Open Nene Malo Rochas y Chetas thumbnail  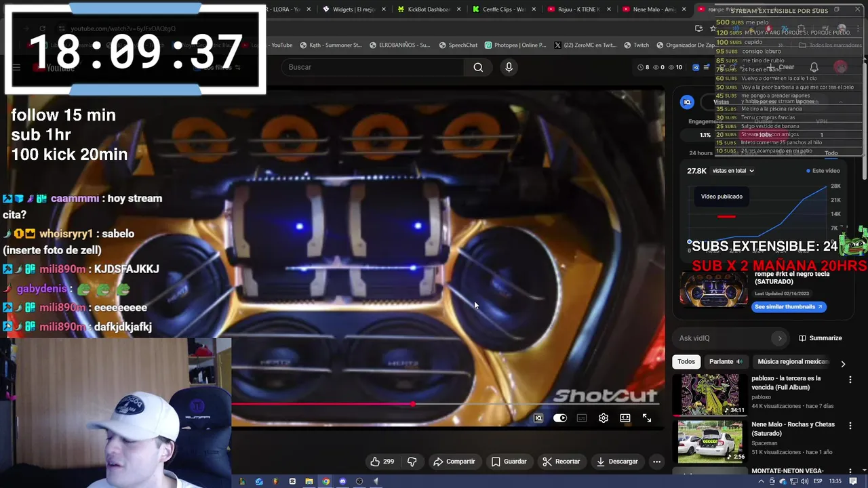pos(710,441)
